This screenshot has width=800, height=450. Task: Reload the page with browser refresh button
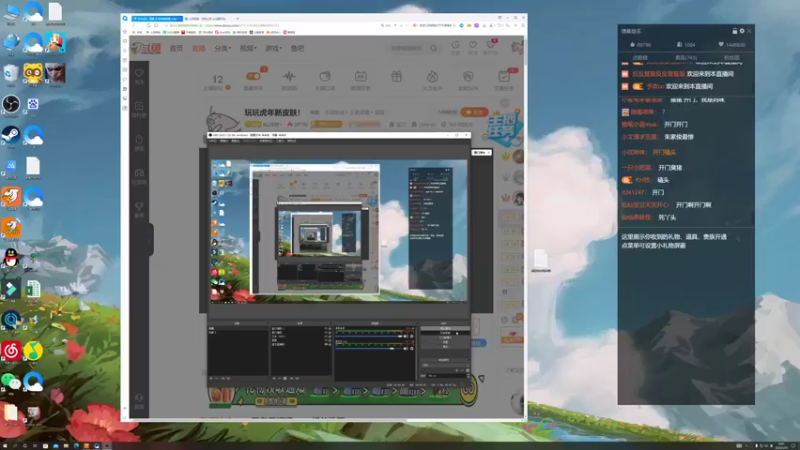[148, 25]
